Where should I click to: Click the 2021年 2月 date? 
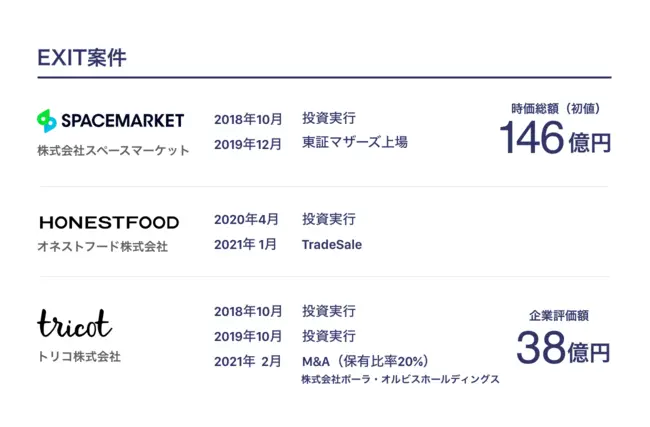[x=248, y=361]
